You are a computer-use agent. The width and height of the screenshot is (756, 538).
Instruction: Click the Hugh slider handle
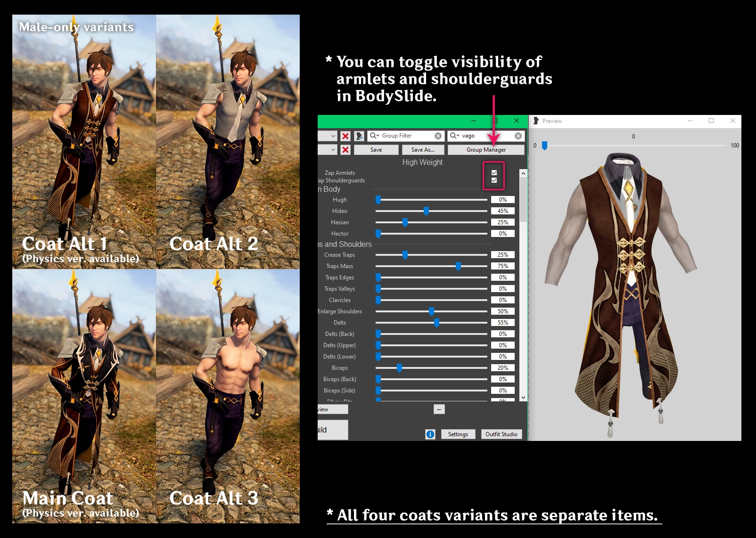378,200
